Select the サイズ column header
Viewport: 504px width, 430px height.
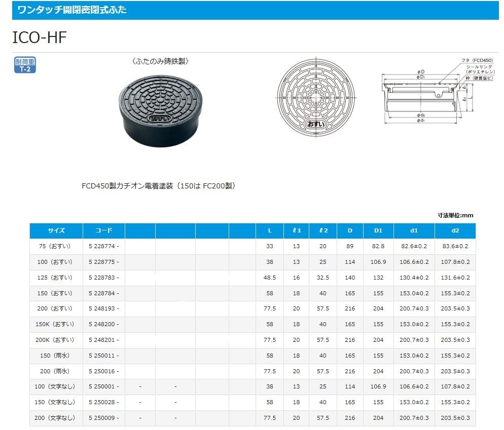(x=56, y=230)
